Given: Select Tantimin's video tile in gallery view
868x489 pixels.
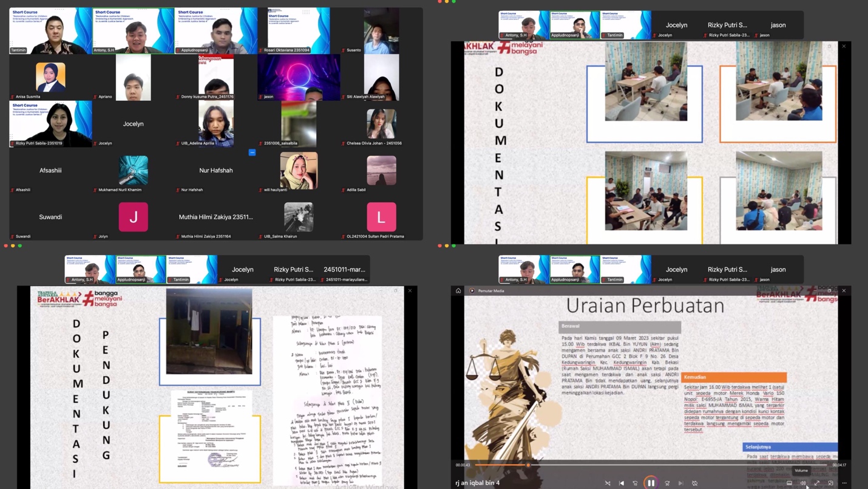Looking at the screenshot, I should click(x=50, y=30).
